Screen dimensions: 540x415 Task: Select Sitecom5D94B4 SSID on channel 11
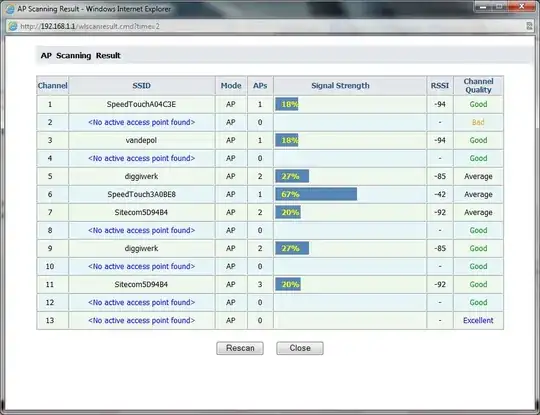[142, 284]
